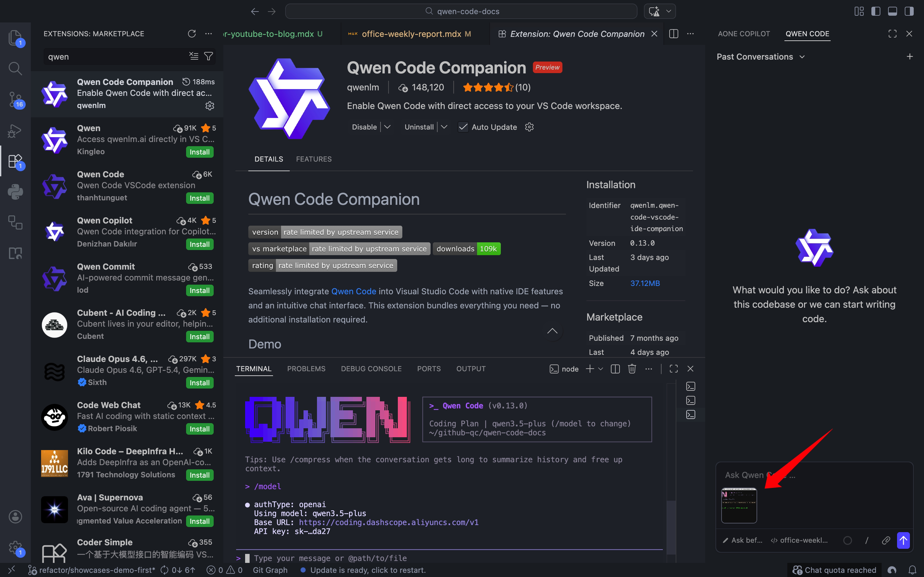Click the filter extensions funnel icon
The width and height of the screenshot is (924, 577).
[x=209, y=56]
